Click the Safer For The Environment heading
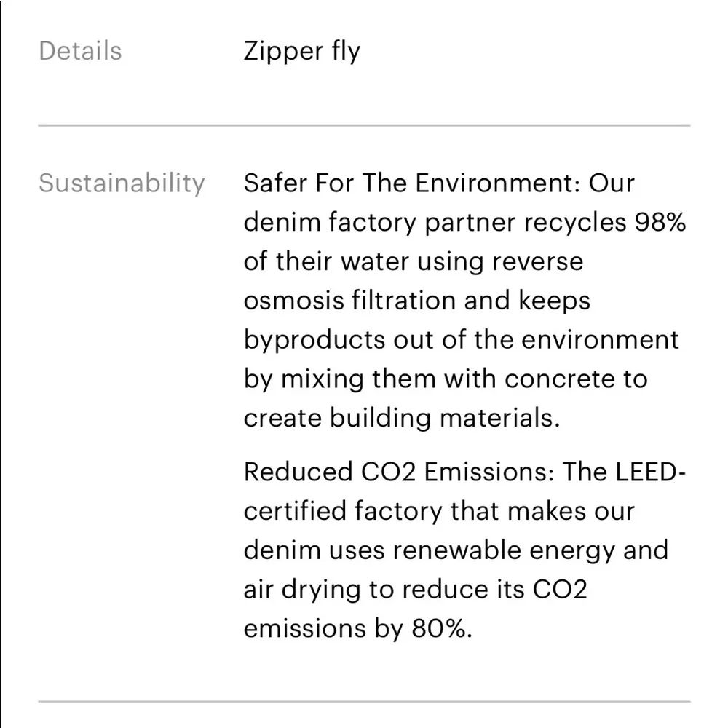Screen dimensions: 728x728 (411, 183)
